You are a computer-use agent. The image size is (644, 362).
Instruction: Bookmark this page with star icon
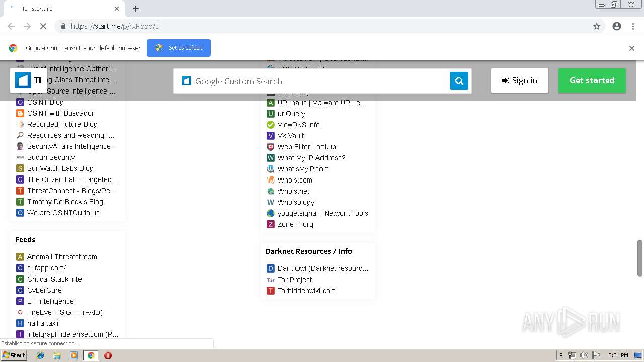coord(597,26)
